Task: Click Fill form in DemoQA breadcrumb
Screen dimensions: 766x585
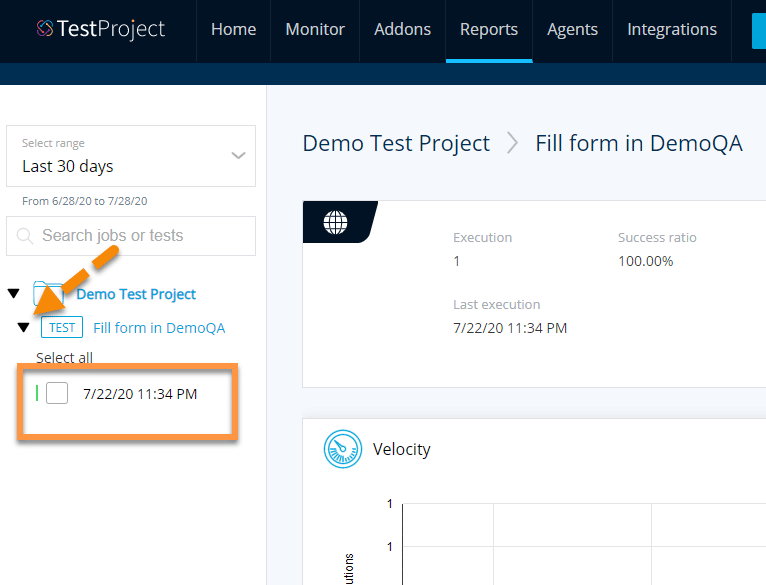Action: pos(639,144)
